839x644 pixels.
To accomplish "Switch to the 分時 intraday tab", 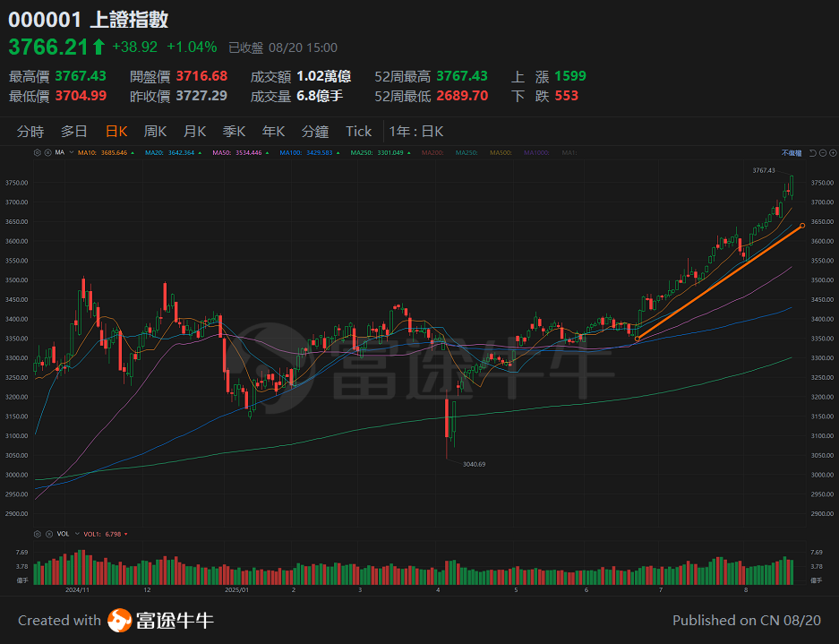I will click(32, 131).
